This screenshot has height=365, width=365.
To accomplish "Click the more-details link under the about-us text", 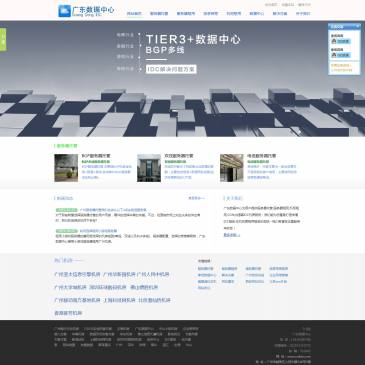I will click(232, 235).
